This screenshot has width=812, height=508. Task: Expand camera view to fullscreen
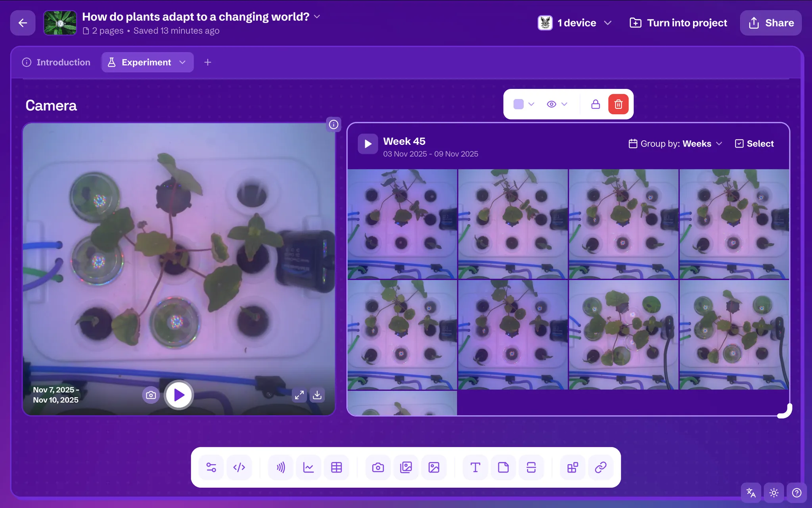tap(299, 395)
